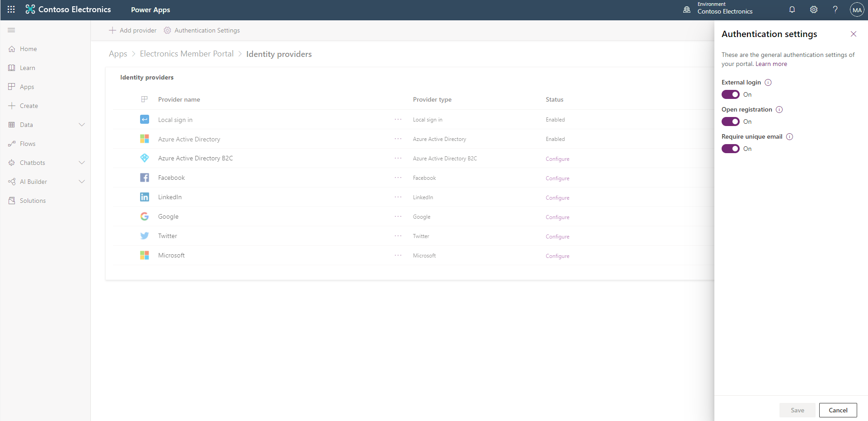
Task: Click the help question mark icon
Action: tap(835, 9)
